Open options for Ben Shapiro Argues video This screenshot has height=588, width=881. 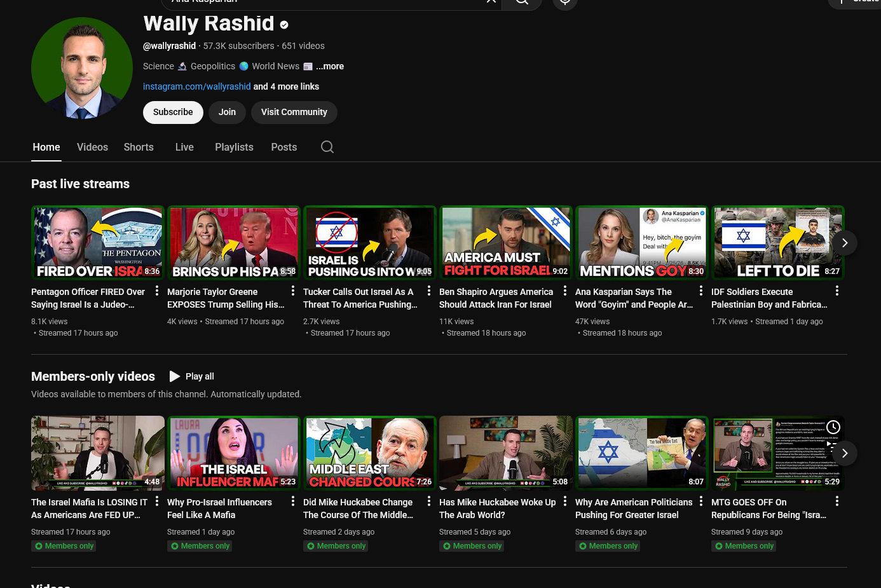[x=565, y=291]
